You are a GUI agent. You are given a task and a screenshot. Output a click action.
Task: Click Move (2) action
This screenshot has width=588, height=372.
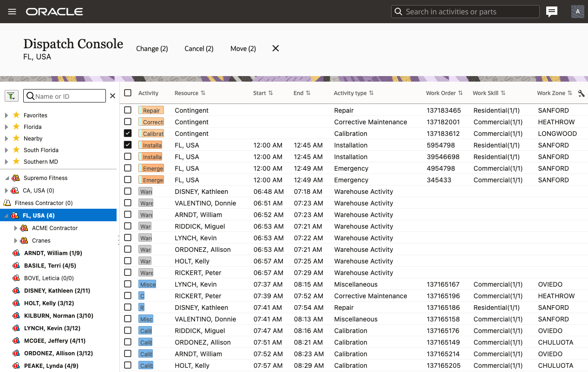(x=243, y=49)
